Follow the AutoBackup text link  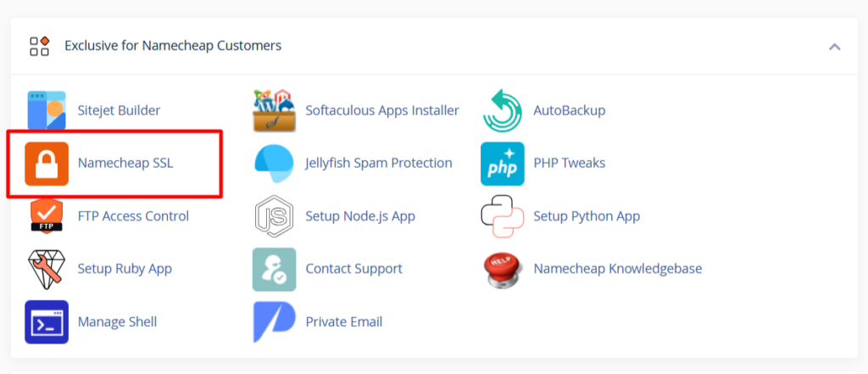(x=569, y=110)
